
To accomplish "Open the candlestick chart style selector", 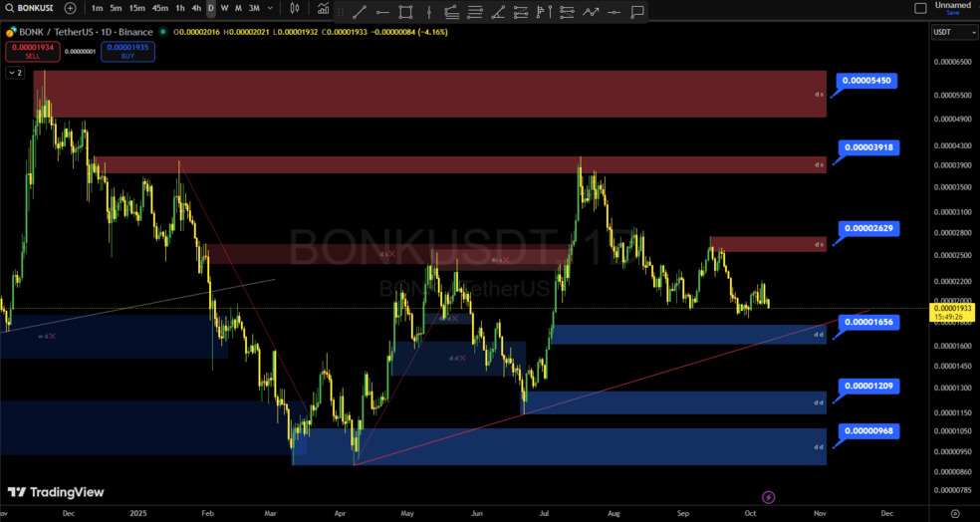I will pos(294,8).
